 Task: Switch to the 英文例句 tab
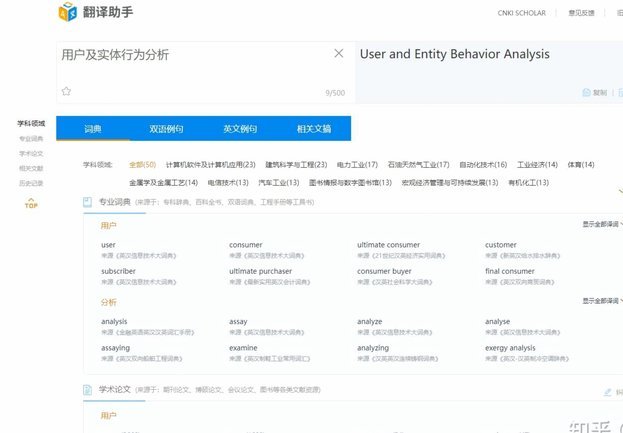(240, 129)
